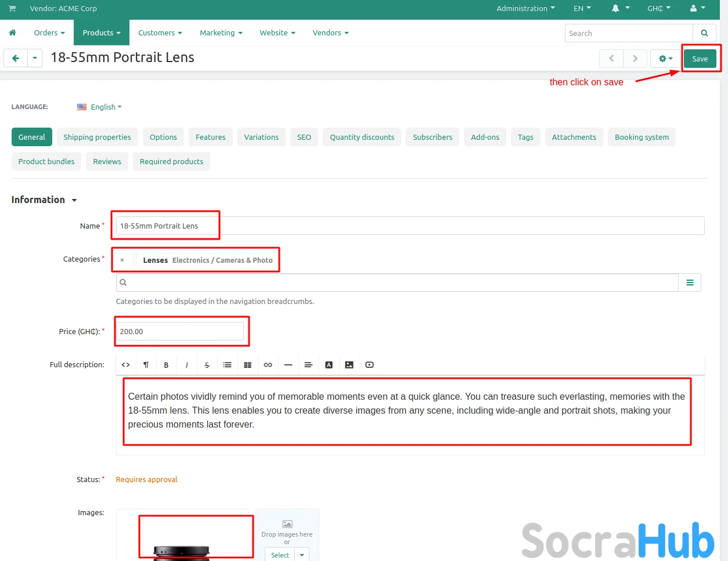Switch to the Shipping properties tab
This screenshot has height=561, width=728.
pos(97,137)
